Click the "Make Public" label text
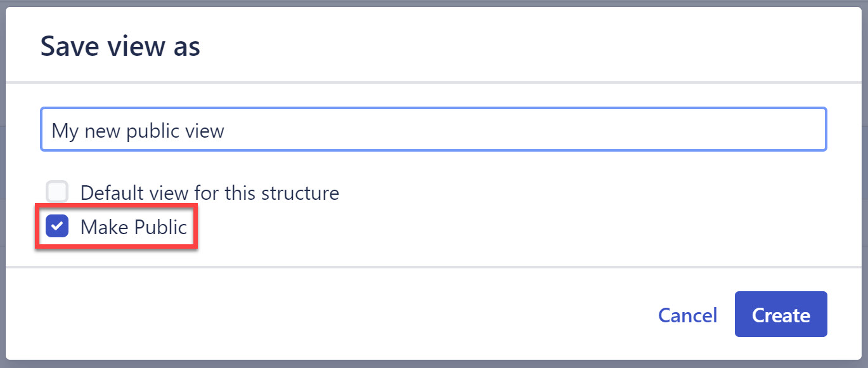868x368 pixels. tap(133, 227)
